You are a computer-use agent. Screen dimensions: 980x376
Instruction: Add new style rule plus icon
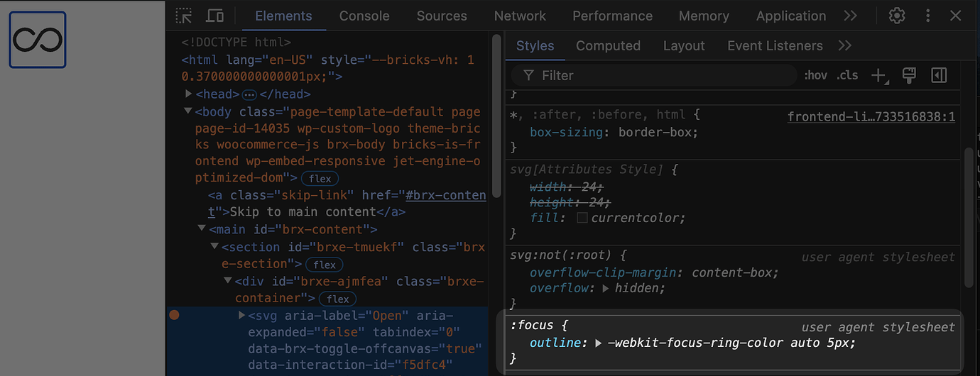[x=879, y=75]
